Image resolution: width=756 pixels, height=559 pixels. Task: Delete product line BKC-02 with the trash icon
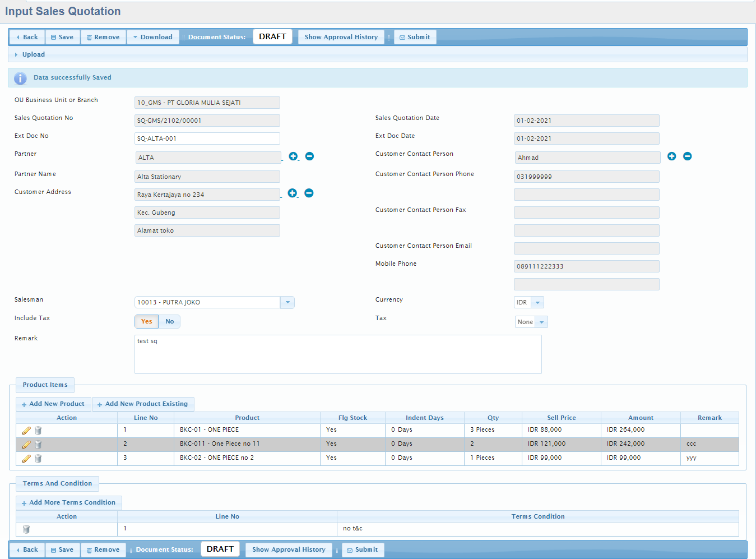coord(38,459)
